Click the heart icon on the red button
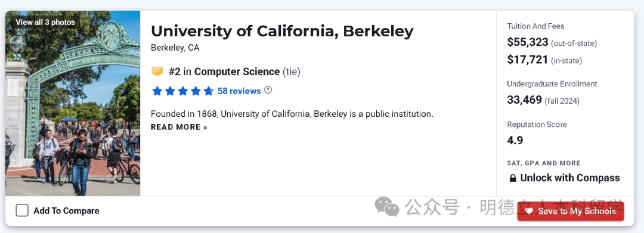This screenshot has width=644, height=233. pos(529,211)
